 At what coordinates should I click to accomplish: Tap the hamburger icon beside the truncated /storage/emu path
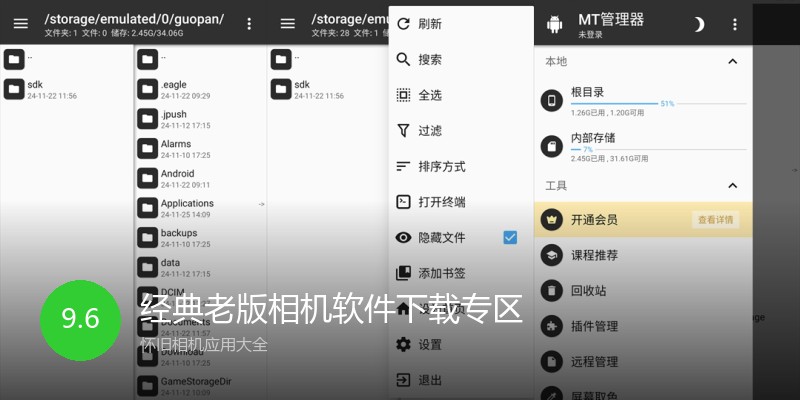pos(288,23)
